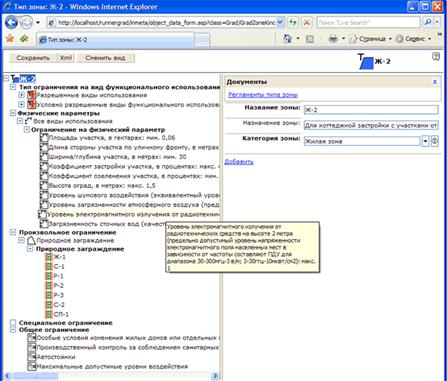Image resolution: width=447 pixels, height=381 pixels.
Task: Click Add to Favorites green plus star
Action: [24, 39]
